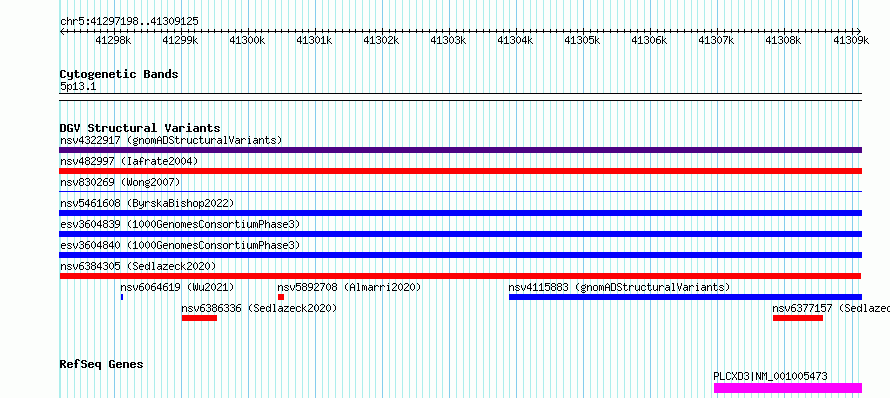Click the DGV Structural Variants track heading
890x398 pixels.
[x=140, y=128]
